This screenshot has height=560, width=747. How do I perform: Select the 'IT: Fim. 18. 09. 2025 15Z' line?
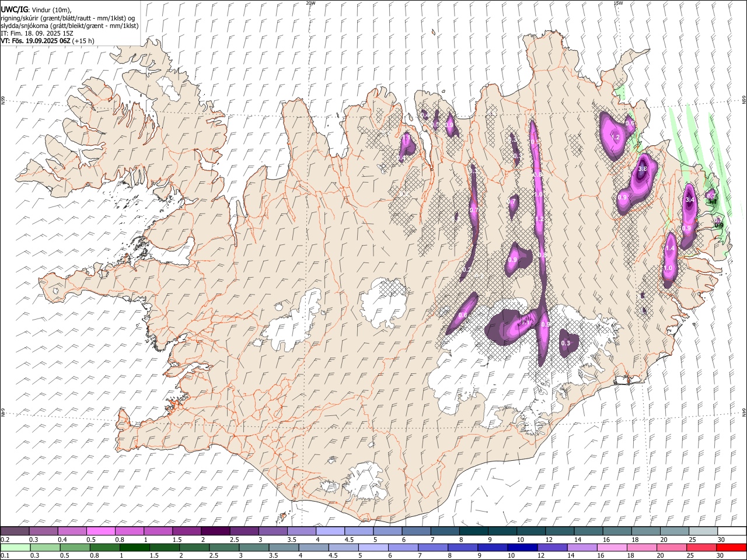click(x=37, y=33)
